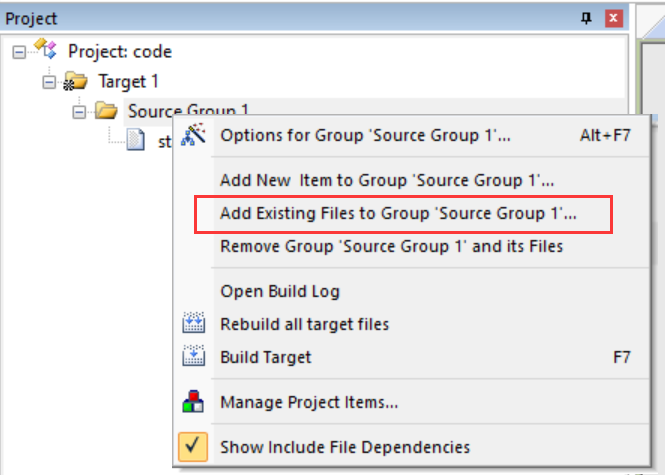Collapse the Target 1 tree node
The height and width of the screenshot is (475, 665).
(48, 81)
